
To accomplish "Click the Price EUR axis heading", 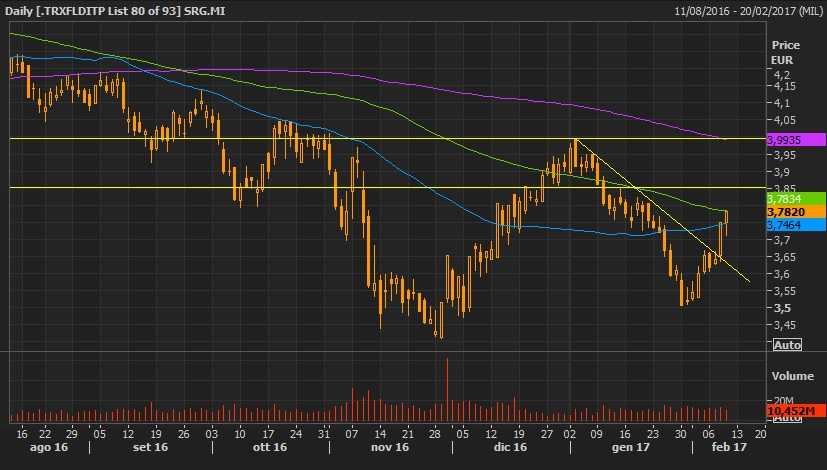I will click(x=783, y=53).
